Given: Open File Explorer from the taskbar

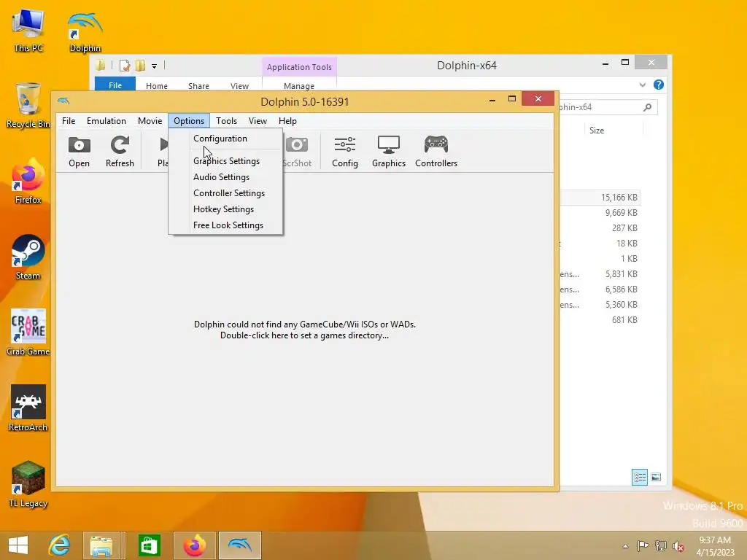Looking at the screenshot, I should coord(101,545).
